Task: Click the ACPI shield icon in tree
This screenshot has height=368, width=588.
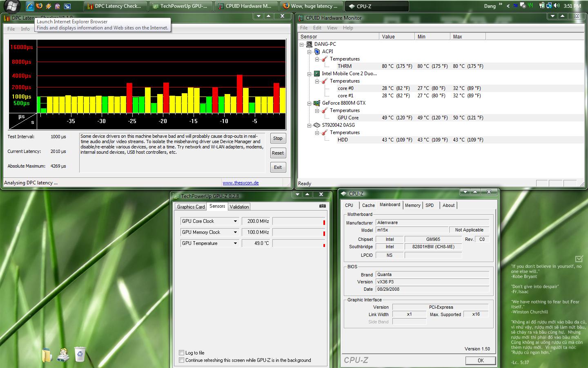Action: click(316, 52)
